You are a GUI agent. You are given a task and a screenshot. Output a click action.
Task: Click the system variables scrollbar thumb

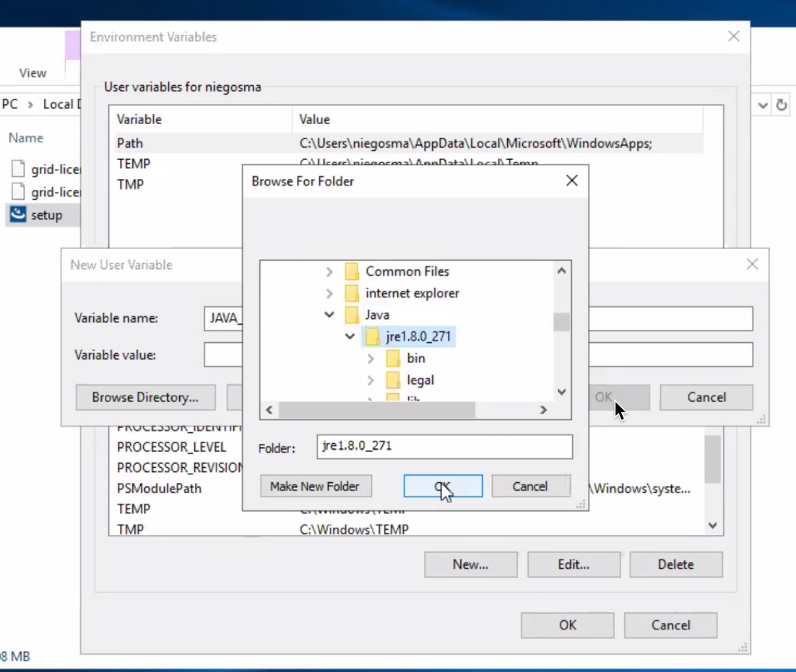point(713,459)
